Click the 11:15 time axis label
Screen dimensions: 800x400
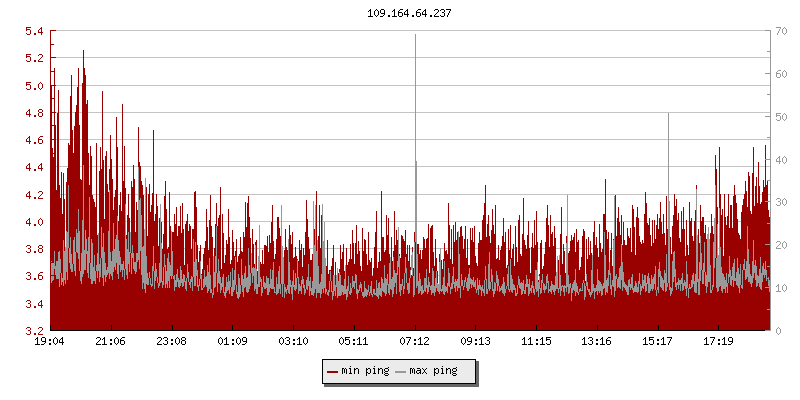coord(537,341)
